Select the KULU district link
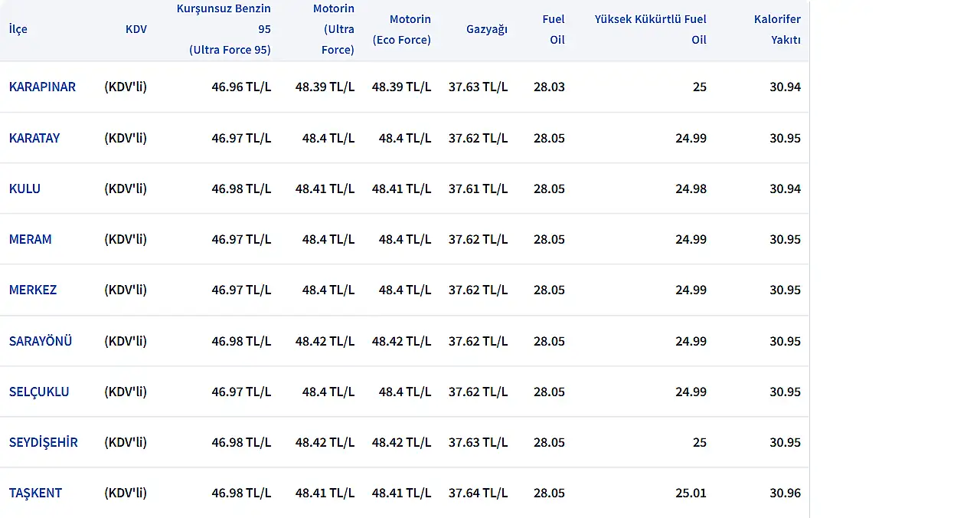The height and width of the screenshot is (518, 980). point(24,189)
